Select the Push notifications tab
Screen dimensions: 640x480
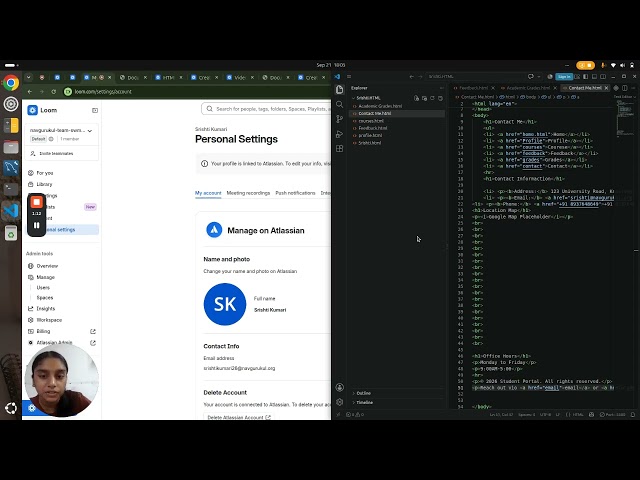295,193
